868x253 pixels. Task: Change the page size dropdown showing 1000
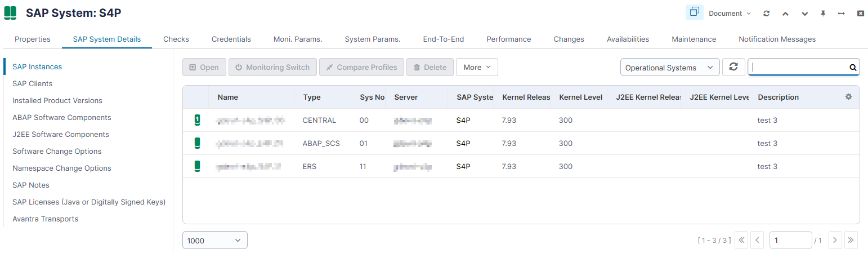(215, 241)
